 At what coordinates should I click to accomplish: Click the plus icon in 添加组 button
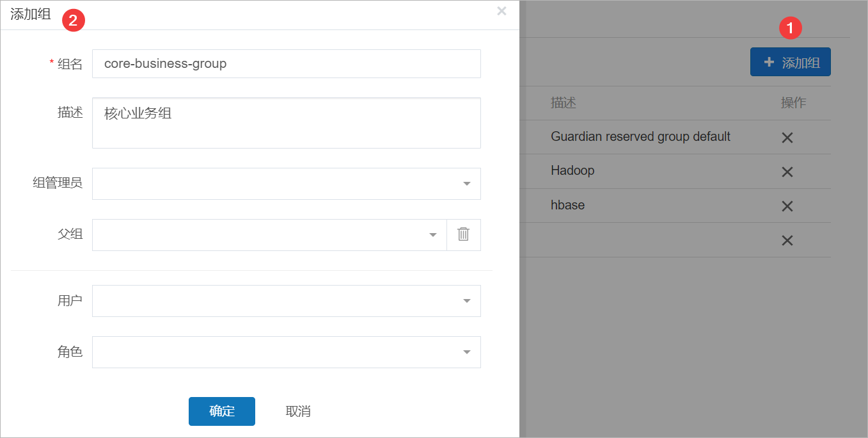pyautogui.click(x=769, y=62)
